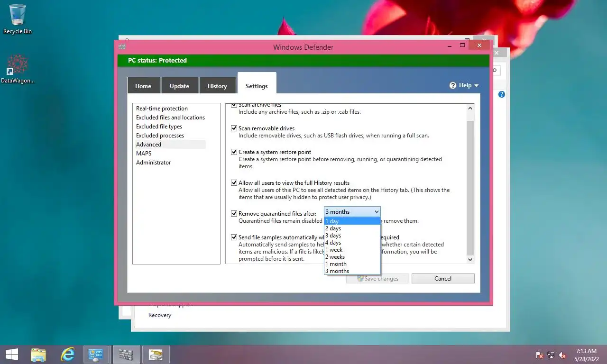Click the muted volume tray icon
607x364 pixels.
click(x=562, y=355)
